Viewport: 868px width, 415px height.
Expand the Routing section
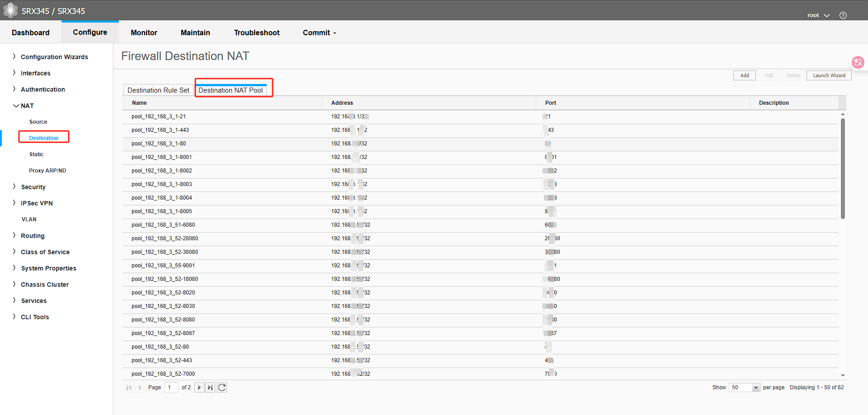click(33, 235)
